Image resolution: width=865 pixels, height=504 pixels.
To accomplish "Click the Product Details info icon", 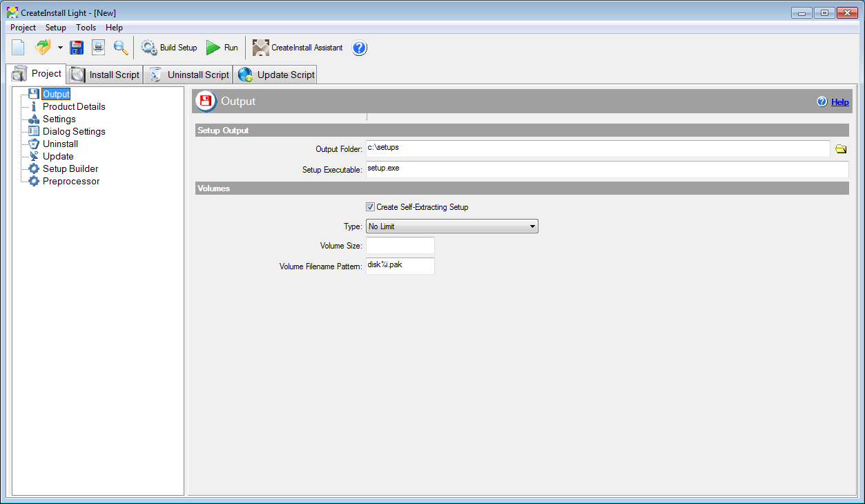I will point(34,106).
